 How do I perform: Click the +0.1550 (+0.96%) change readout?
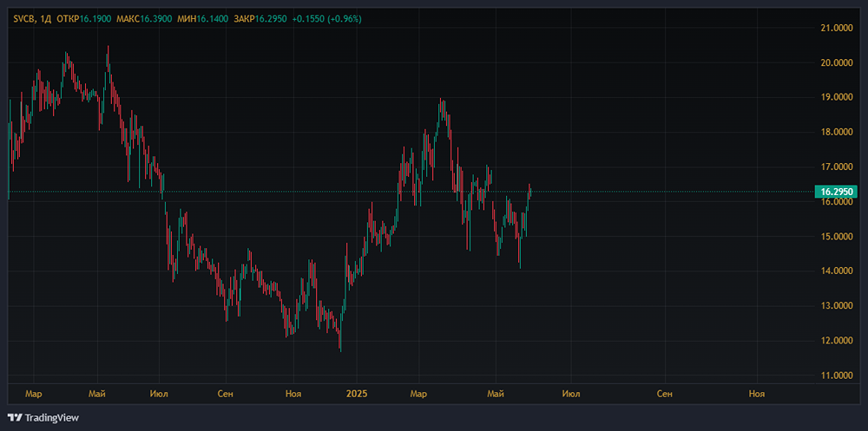[326, 19]
